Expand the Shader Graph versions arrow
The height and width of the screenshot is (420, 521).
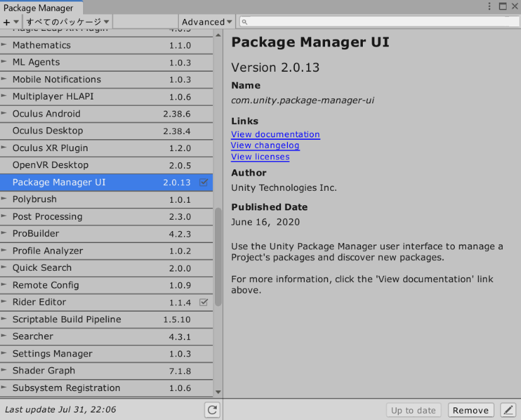click(x=4, y=370)
